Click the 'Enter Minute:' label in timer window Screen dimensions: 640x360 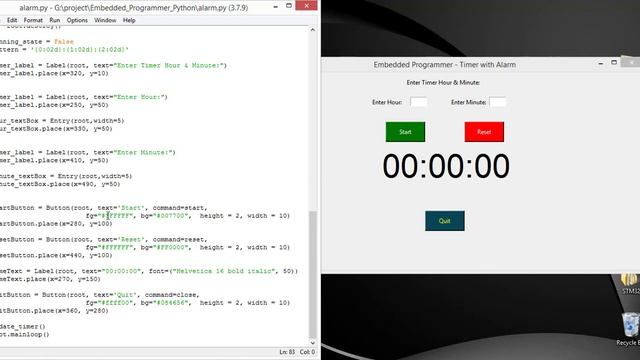point(468,102)
